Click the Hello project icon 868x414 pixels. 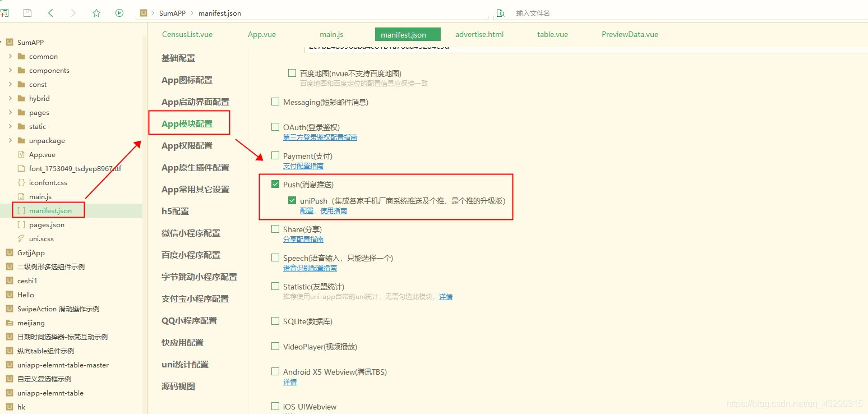point(9,295)
